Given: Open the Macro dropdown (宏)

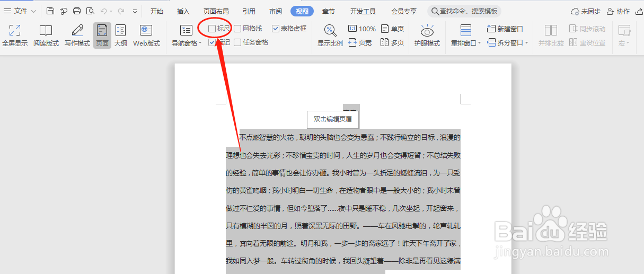Looking at the screenshot, I should (624, 36).
